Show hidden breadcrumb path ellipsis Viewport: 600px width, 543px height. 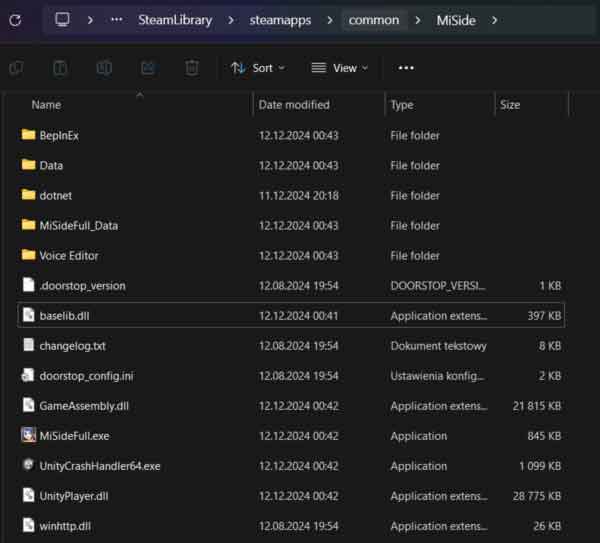[116, 20]
